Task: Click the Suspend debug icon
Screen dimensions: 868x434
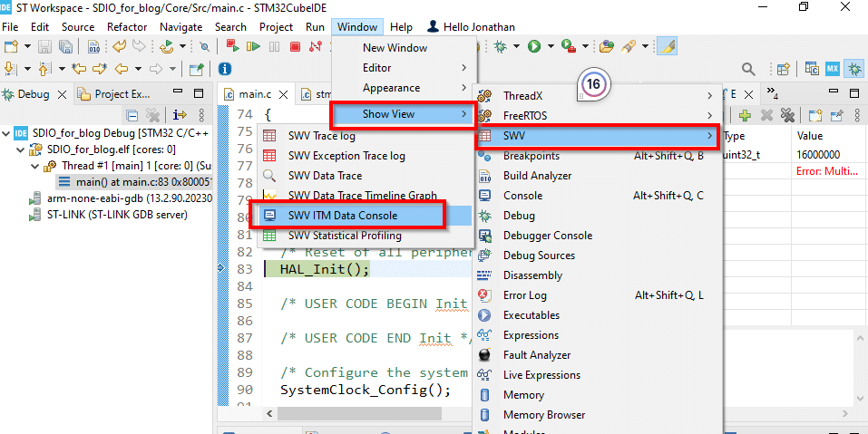Action: [274, 47]
